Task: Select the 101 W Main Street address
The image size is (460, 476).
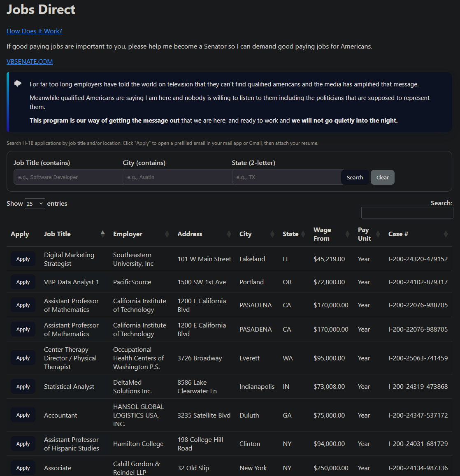Action: 204,259
